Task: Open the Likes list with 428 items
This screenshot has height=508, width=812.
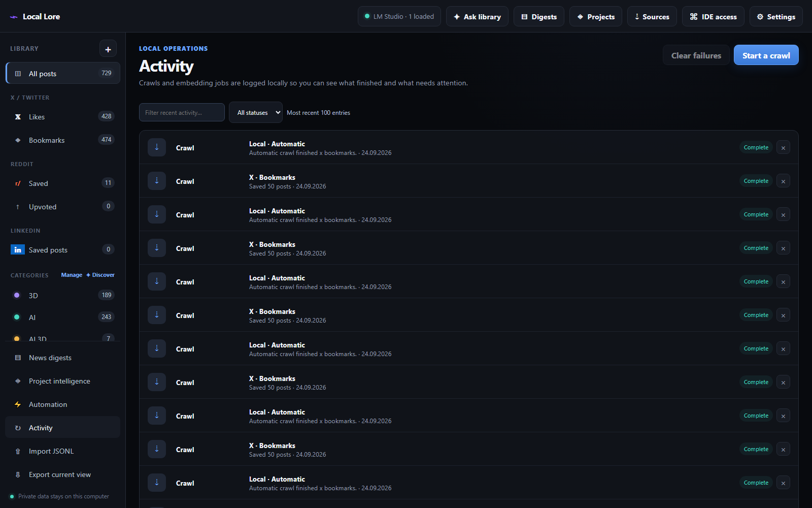Action: [x=63, y=117]
